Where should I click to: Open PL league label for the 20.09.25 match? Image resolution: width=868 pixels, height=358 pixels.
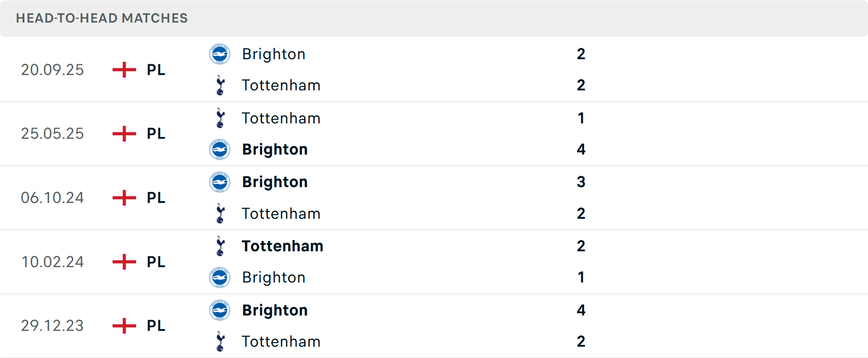[156, 70]
